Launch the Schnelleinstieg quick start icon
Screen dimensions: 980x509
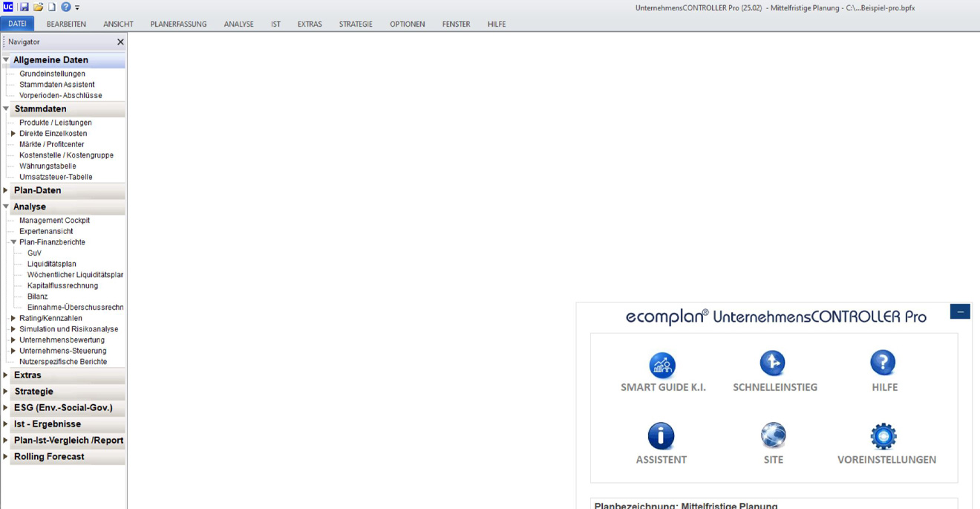coord(773,363)
